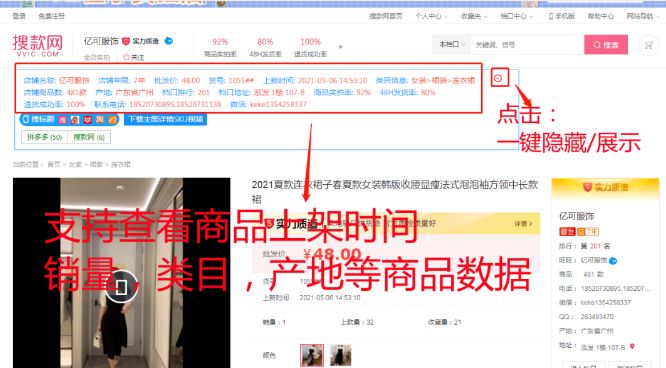Click the 详情 > link in yellow banner
This screenshot has width=666, height=368.
[x=523, y=224]
